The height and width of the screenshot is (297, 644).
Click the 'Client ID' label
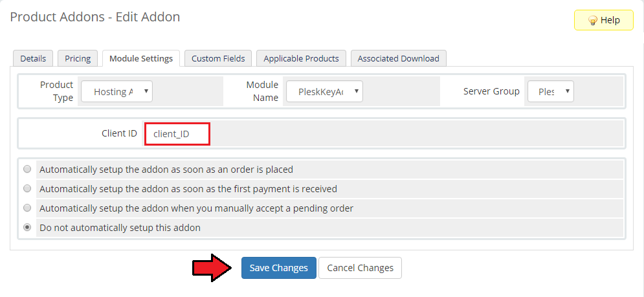pyautogui.click(x=119, y=133)
